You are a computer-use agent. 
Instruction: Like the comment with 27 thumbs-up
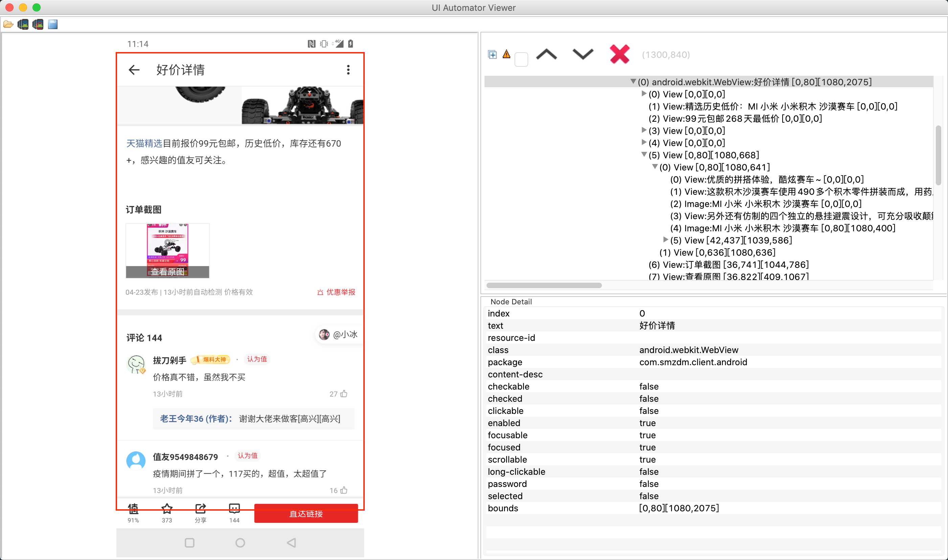pos(343,394)
